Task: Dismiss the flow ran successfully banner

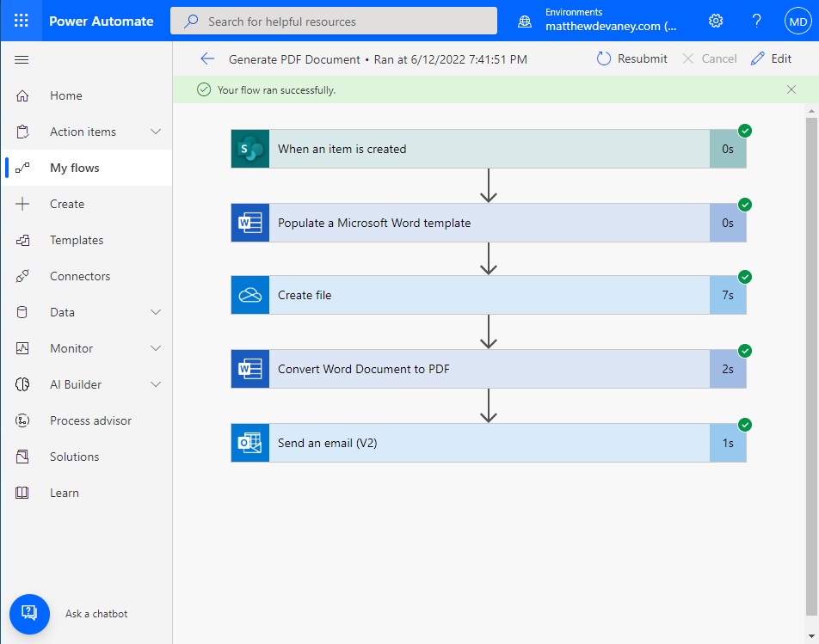Action: pos(791,89)
